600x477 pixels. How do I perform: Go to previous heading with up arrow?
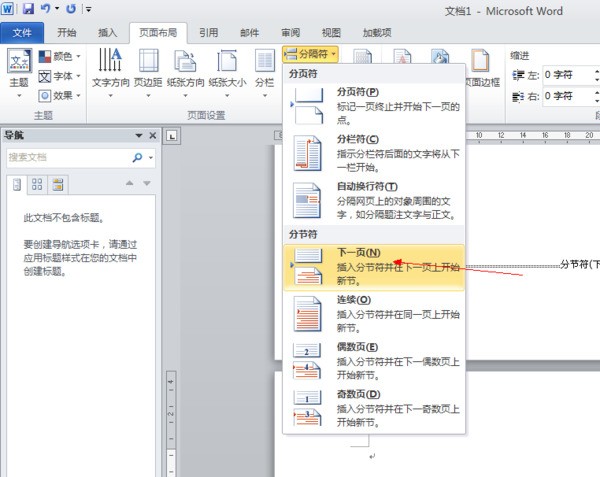(130, 183)
